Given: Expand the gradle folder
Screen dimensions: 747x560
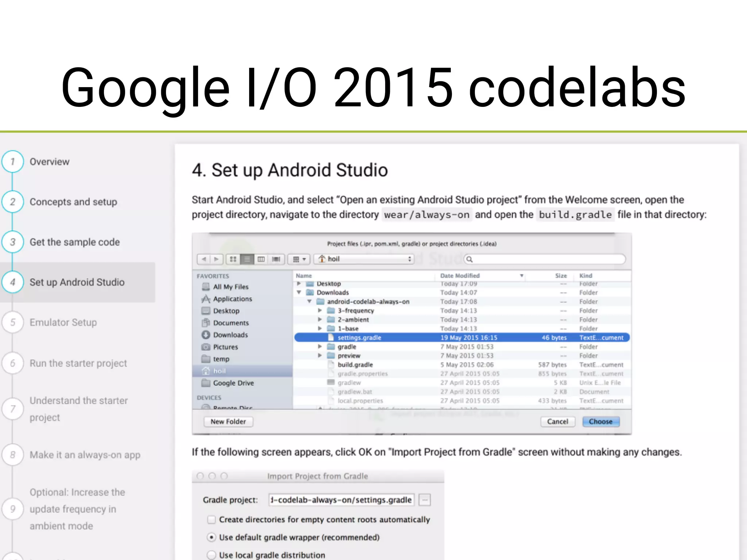Looking at the screenshot, I should 320,346.
